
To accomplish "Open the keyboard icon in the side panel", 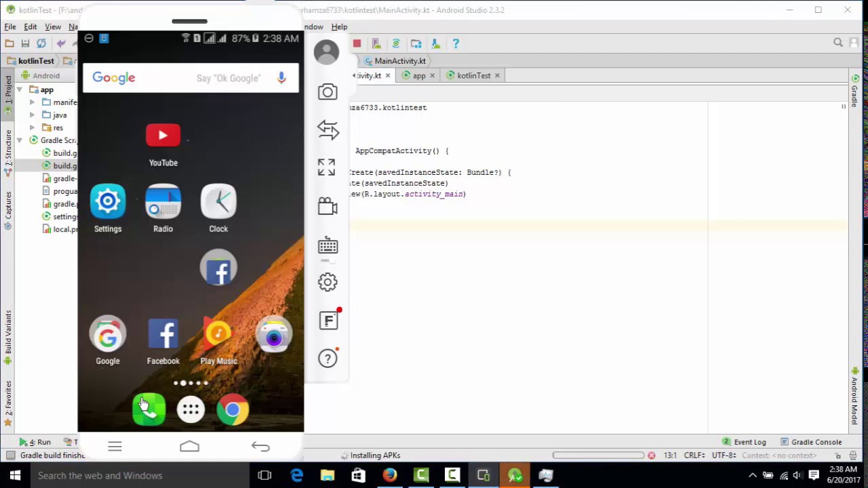I will tap(328, 245).
